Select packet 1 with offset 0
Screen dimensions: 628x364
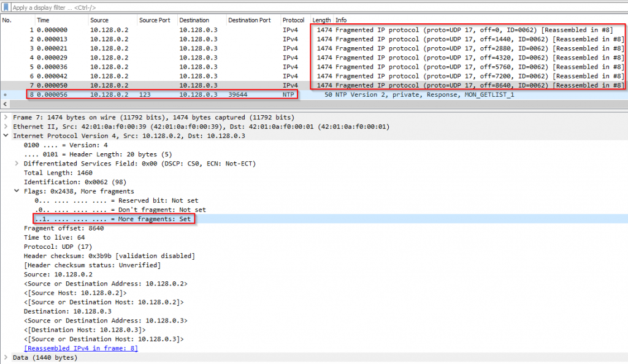(314, 29)
